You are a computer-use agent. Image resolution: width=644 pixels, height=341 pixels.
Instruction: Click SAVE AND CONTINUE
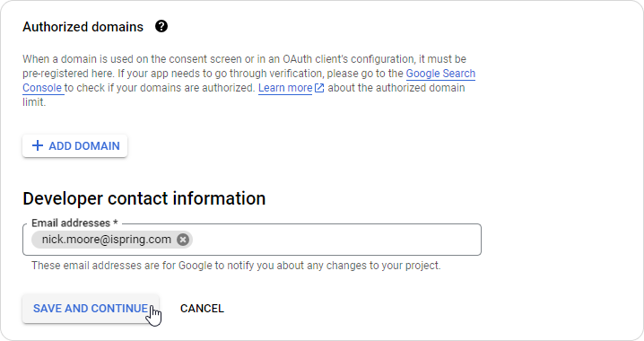(x=91, y=309)
